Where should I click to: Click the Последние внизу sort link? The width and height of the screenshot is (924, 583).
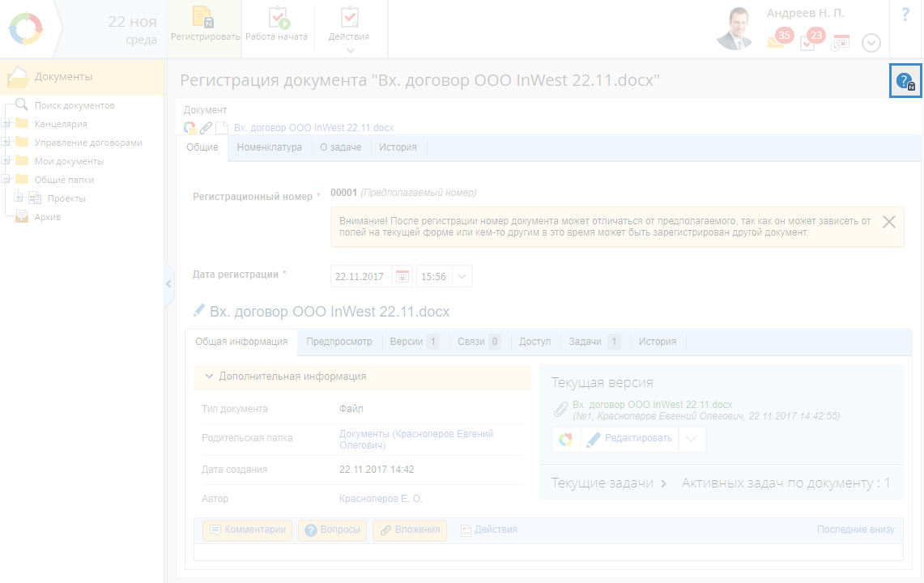point(855,530)
